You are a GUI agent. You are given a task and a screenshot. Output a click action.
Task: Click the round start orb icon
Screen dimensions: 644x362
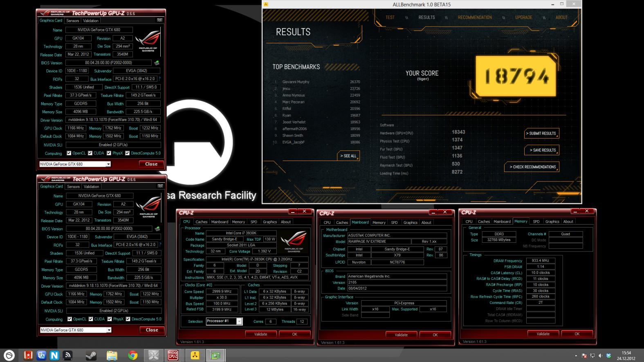9,355
